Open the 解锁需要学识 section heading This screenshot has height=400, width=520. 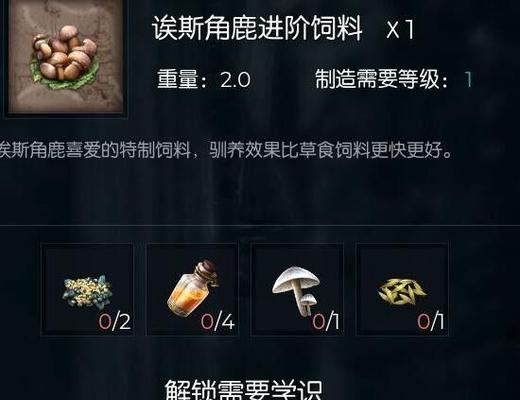coord(244,389)
